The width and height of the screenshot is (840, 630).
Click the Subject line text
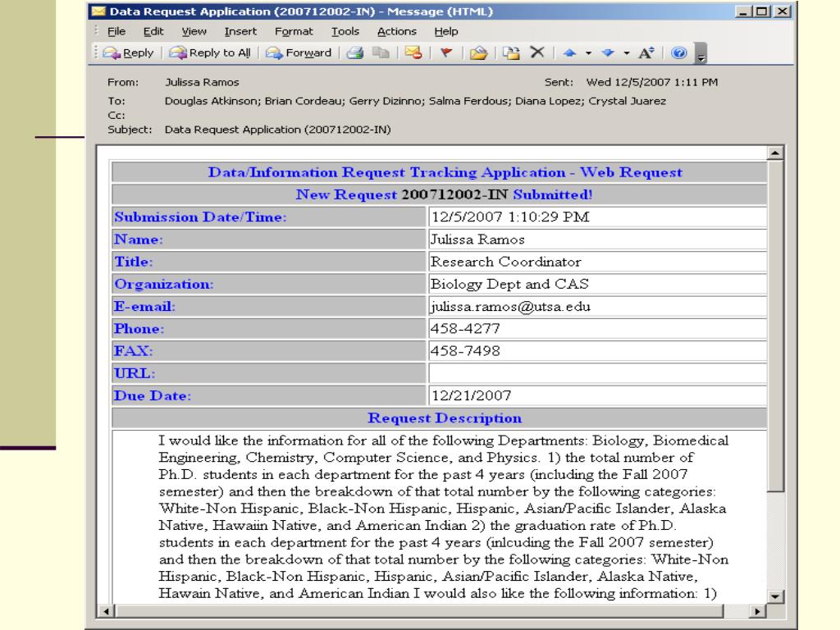(277, 130)
